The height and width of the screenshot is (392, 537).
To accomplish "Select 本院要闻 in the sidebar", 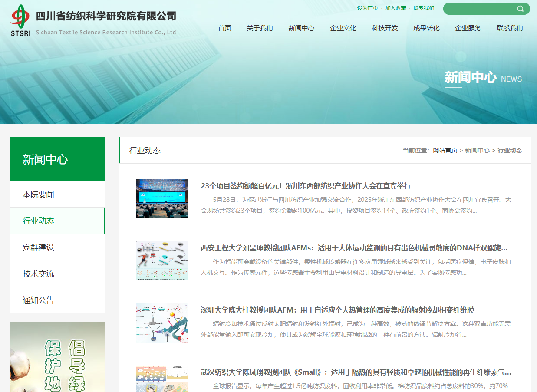I will (x=58, y=194).
